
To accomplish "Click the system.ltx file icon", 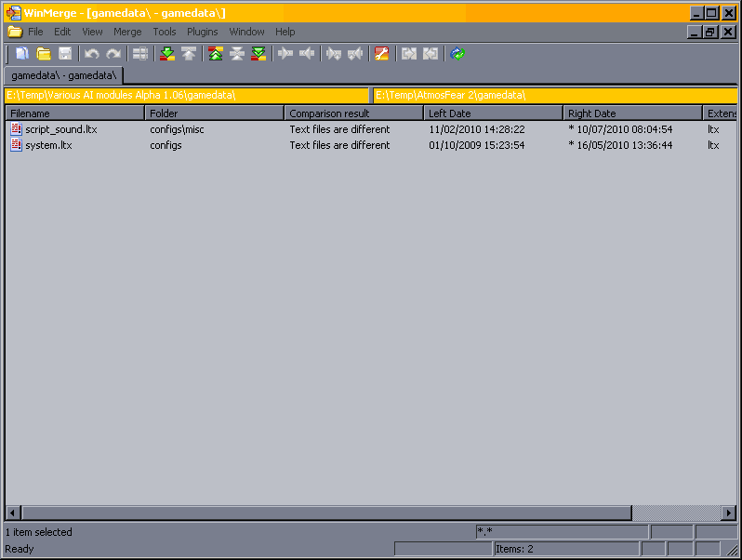I will [x=17, y=145].
